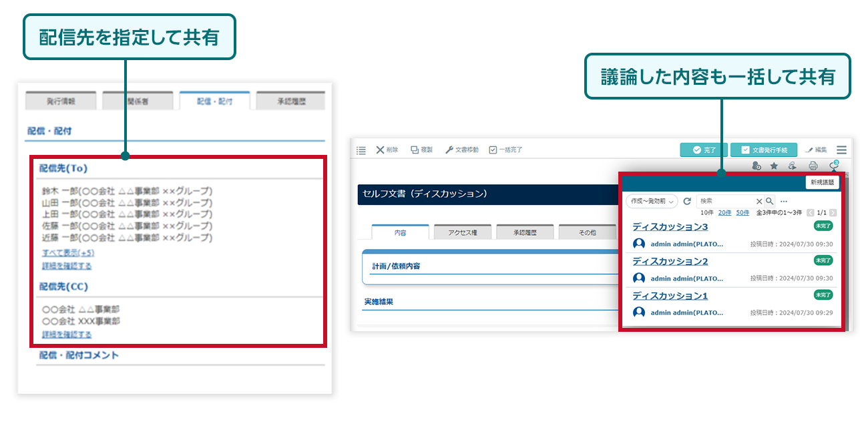Click the 20件 page size link
Viewport: 868px width, 434px height.
pyautogui.click(x=724, y=212)
